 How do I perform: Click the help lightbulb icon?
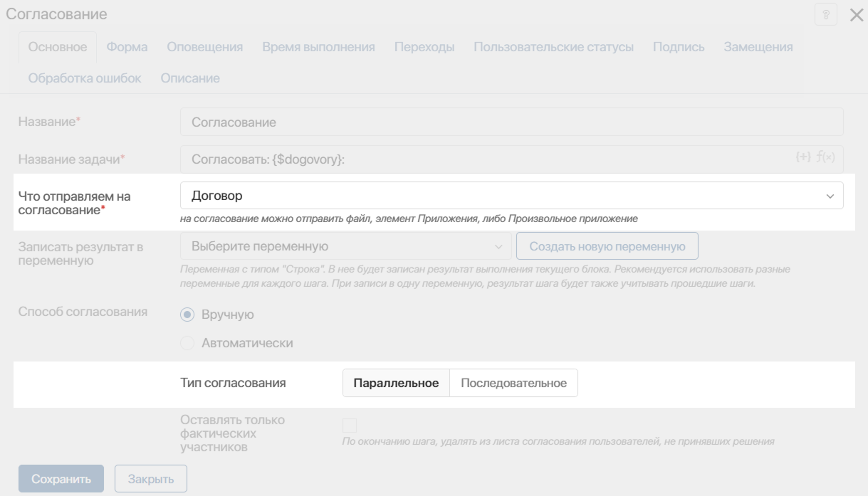[826, 15]
